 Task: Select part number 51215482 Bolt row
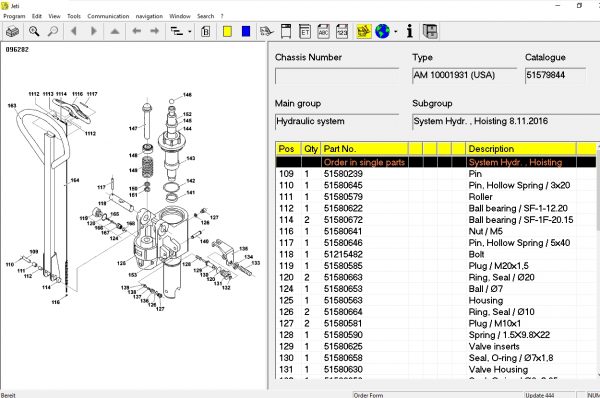tap(436, 254)
